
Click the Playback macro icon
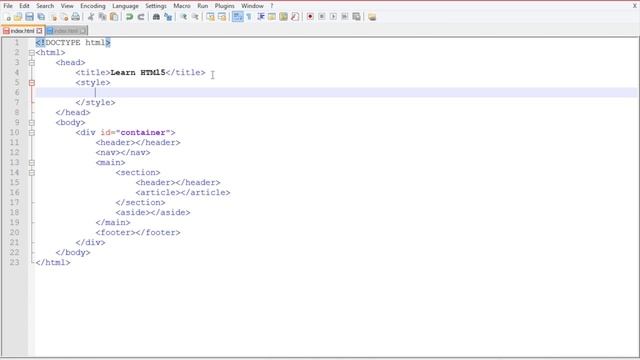pyautogui.click(x=333, y=17)
